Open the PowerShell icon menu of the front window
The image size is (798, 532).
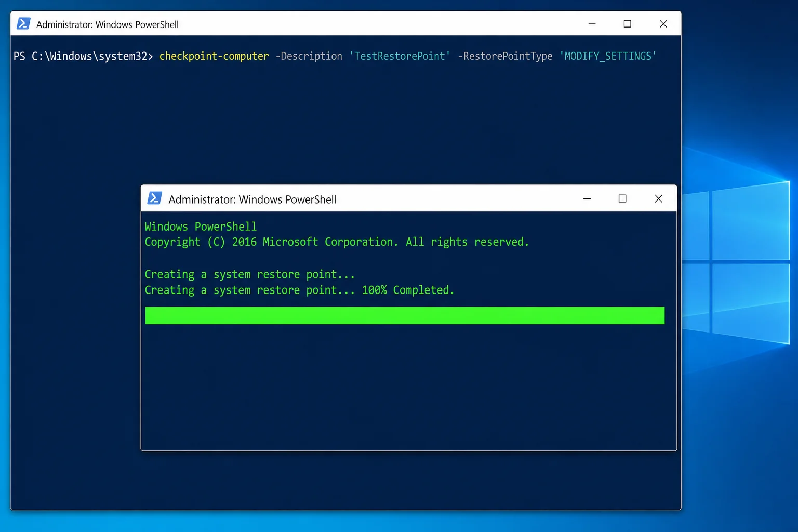pos(155,198)
